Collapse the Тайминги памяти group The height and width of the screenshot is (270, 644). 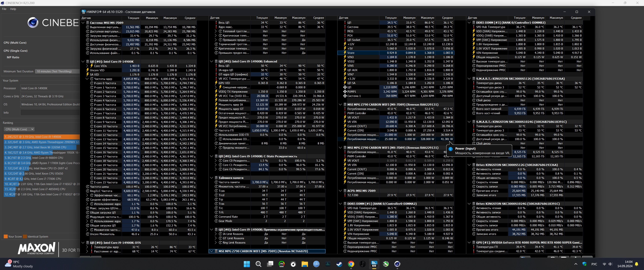coord(212,178)
